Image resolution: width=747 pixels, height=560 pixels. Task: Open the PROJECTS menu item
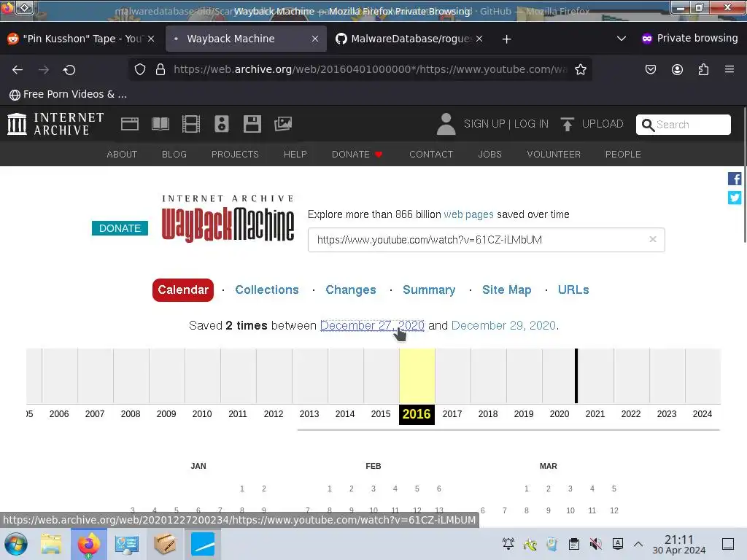[x=235, y=155]
